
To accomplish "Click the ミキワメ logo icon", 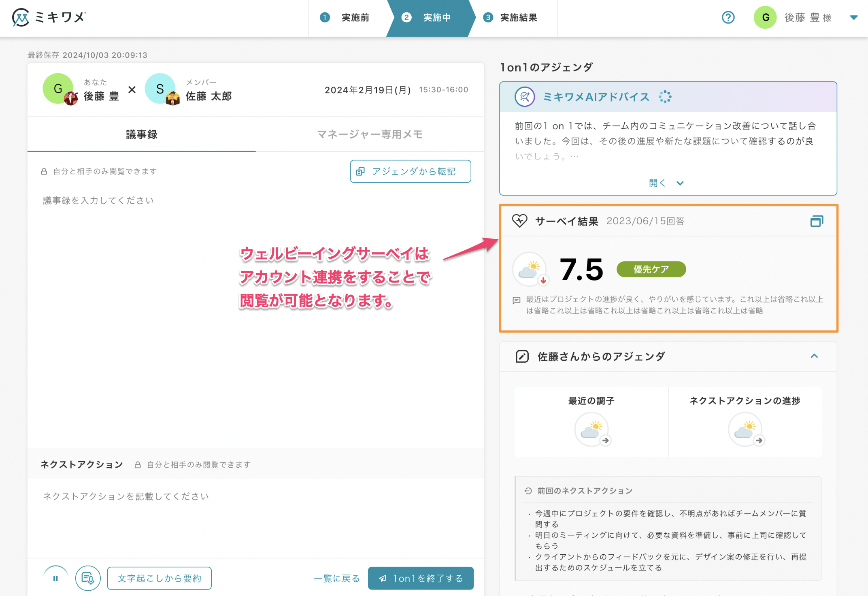I will (x=21, y=17).
